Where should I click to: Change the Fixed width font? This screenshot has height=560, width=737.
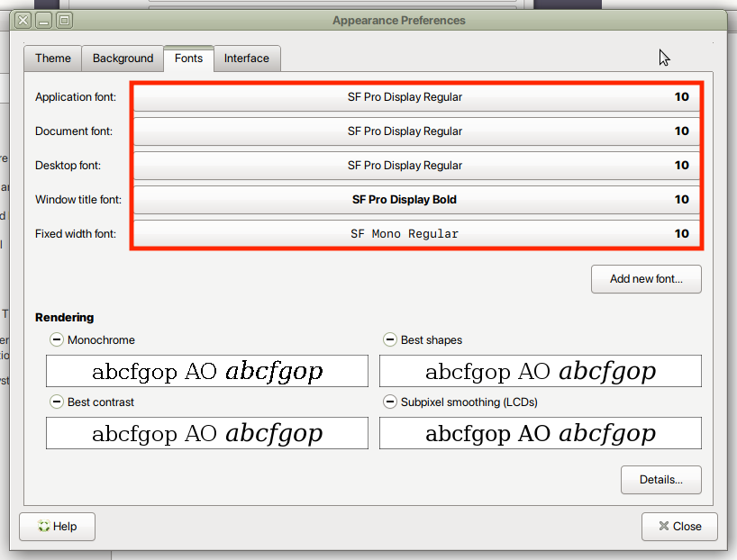pyautogui.click(x=416, y=234)
